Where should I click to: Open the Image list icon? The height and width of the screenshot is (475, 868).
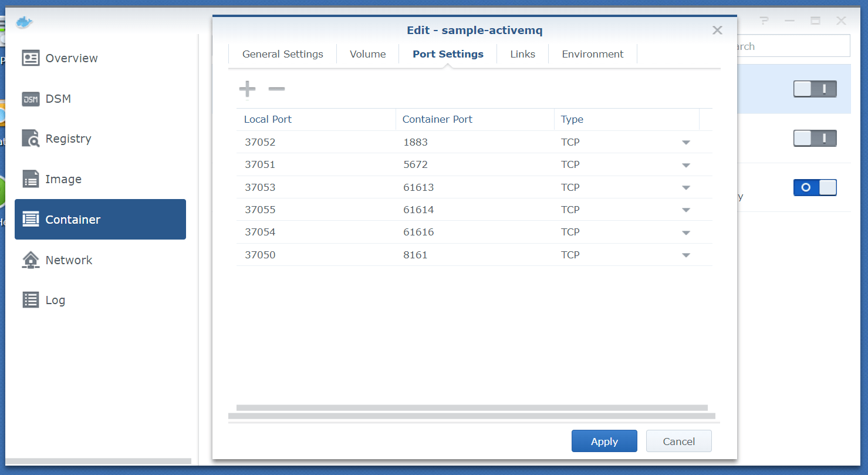tap(31, 179)
